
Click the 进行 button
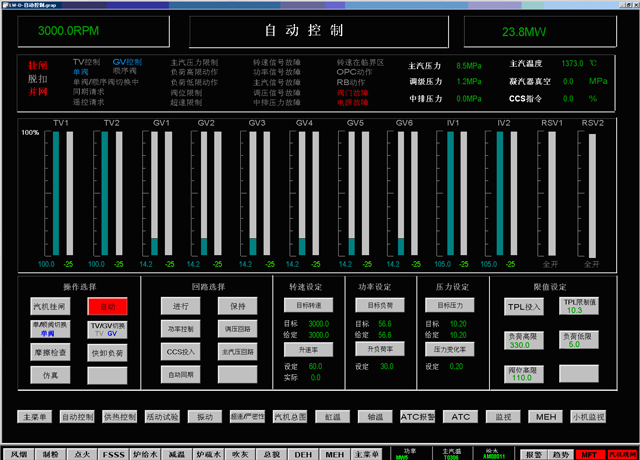tap(181, 306)
